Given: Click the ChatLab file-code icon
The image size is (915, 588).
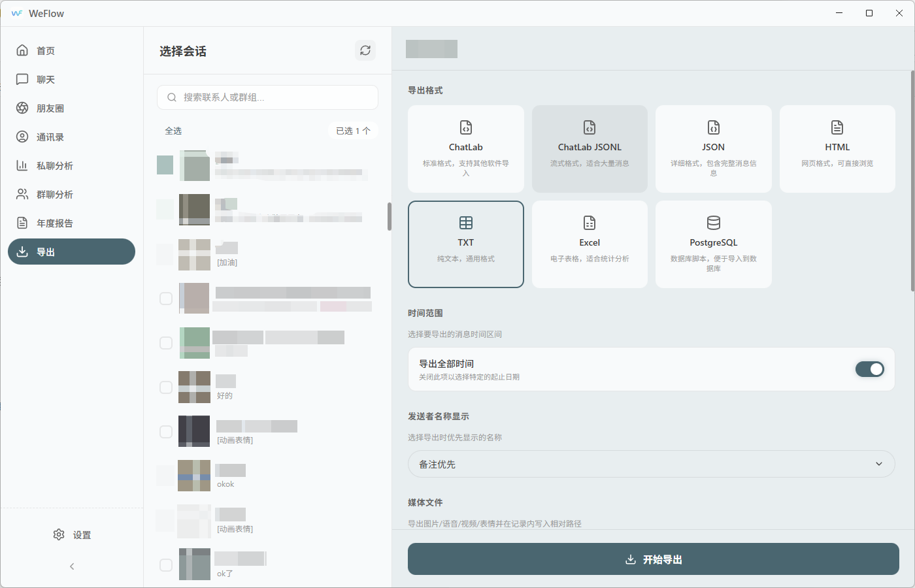Looking at the screenshot, I should pyautogui.click(x=466, y=127).
